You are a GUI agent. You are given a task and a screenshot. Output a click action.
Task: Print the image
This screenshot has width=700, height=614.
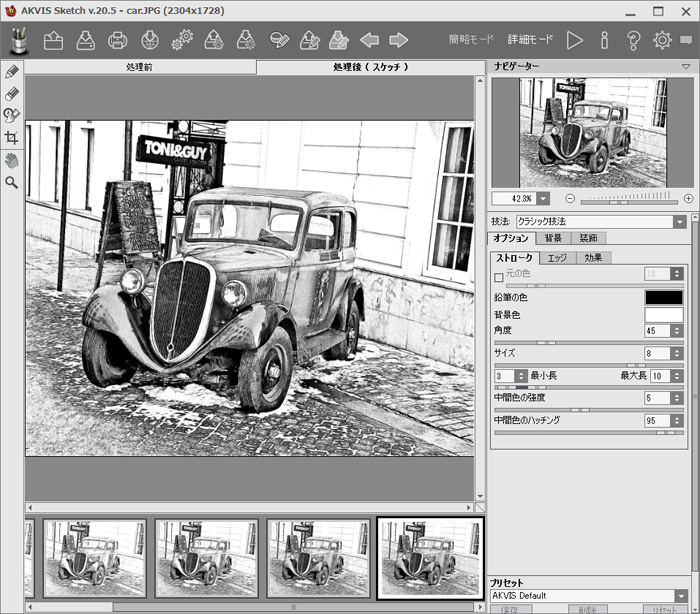117,40
